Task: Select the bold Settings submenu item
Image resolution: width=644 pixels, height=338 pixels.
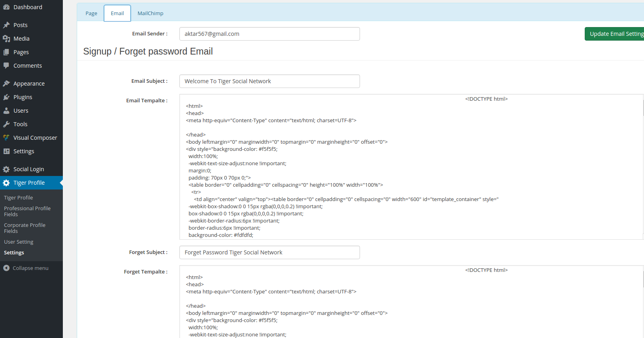Action: 14,252
